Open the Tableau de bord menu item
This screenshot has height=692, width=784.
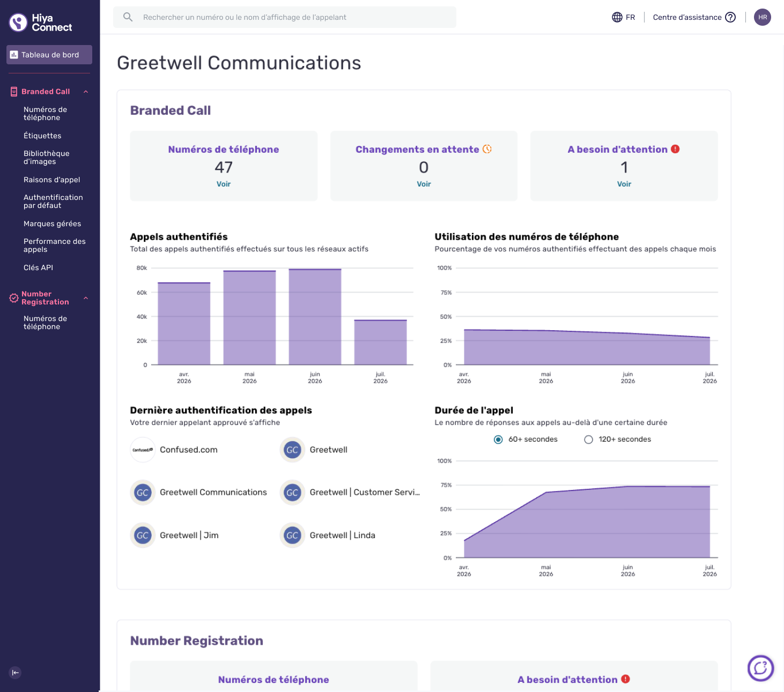49,55
